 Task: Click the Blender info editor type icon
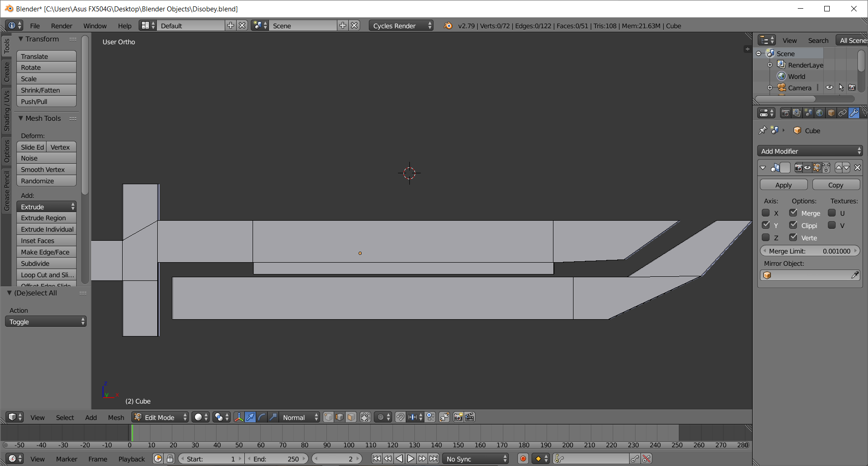[x=14, y=26]
